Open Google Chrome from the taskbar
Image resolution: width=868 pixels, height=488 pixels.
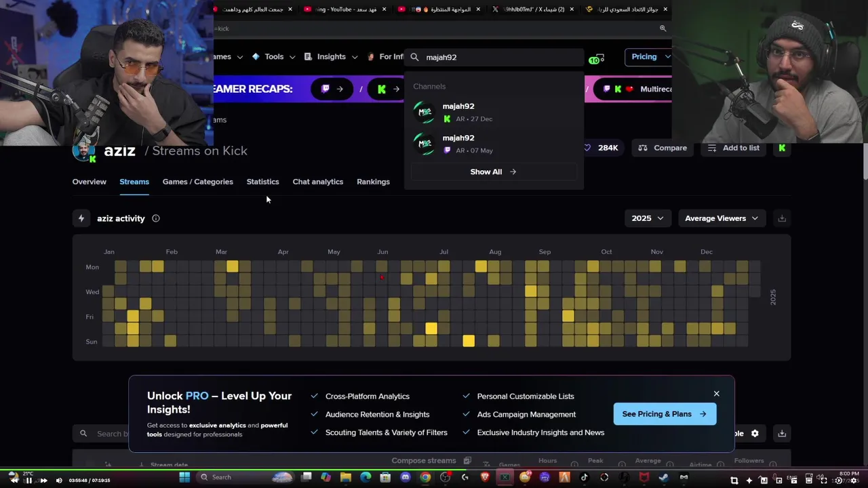425,477
